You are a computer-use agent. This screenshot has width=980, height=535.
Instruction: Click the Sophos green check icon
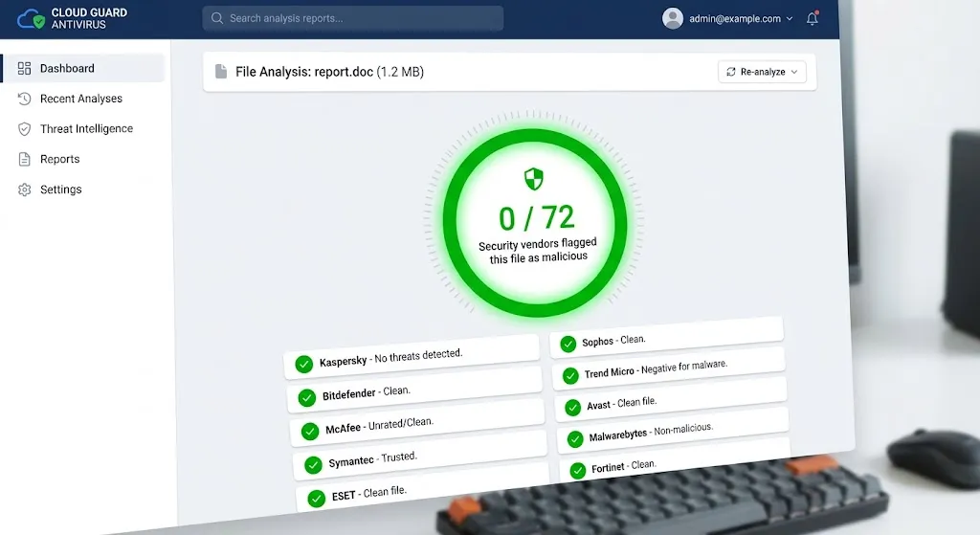click(x=568, y=345)
